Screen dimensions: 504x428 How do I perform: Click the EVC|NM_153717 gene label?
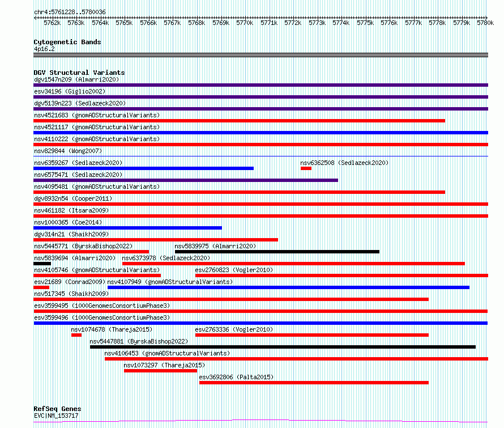point(56,416)
